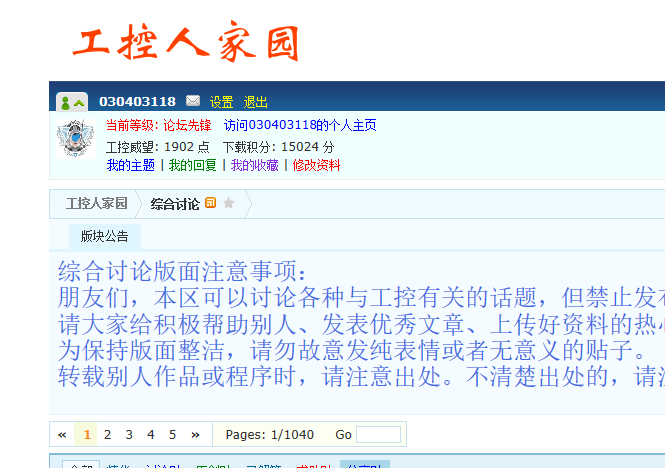The height and width of the screenshot is (468, 665).
Task: Go to page 3 in pagination
Action: point(129,434)
